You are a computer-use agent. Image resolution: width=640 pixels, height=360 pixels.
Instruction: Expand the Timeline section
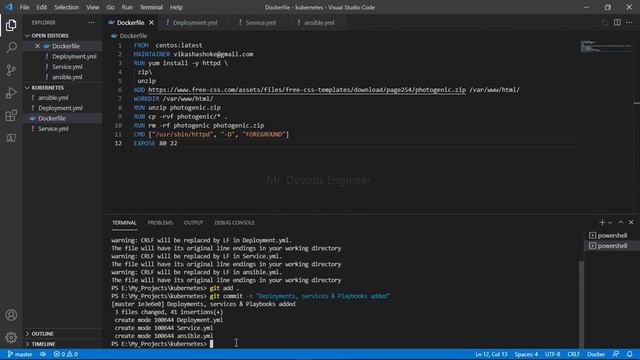point(43,344)
